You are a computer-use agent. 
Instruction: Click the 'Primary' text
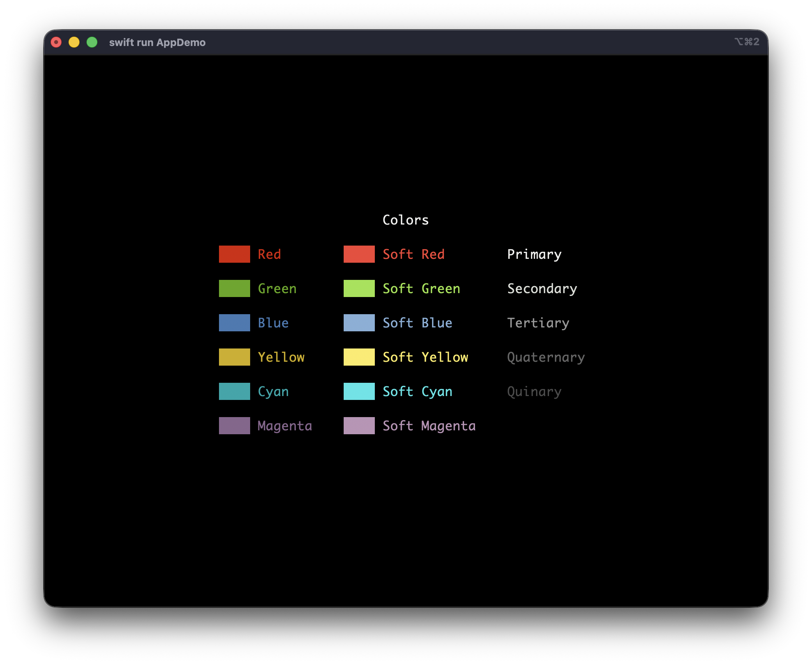point(534,255)
